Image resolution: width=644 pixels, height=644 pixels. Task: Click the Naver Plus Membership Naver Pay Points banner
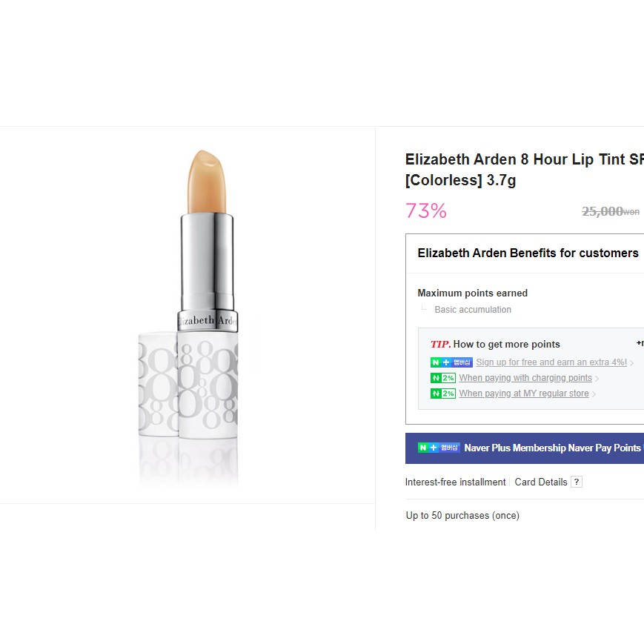click(552, 448)
